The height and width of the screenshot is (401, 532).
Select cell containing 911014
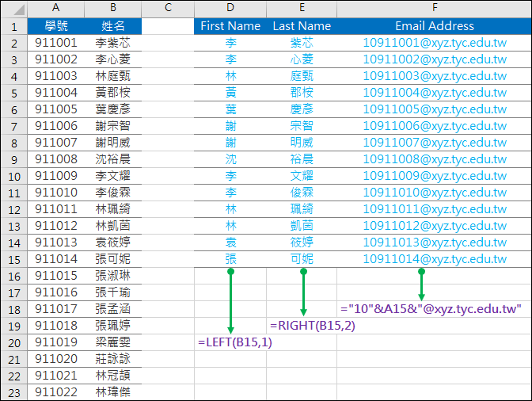55,259
